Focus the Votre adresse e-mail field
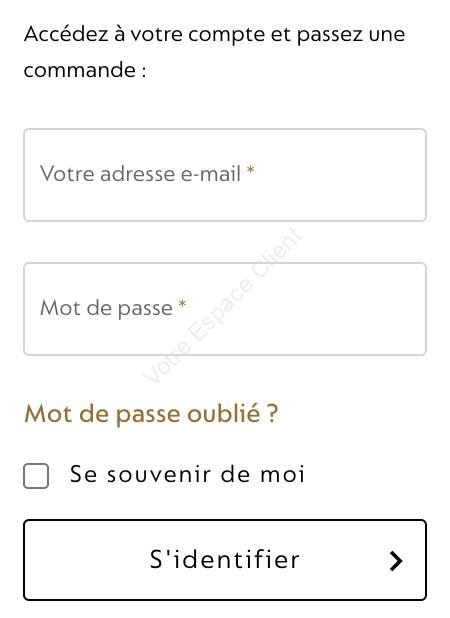Image resolution: width=450 pixels, height=618 pixels. tap(225, 175)
